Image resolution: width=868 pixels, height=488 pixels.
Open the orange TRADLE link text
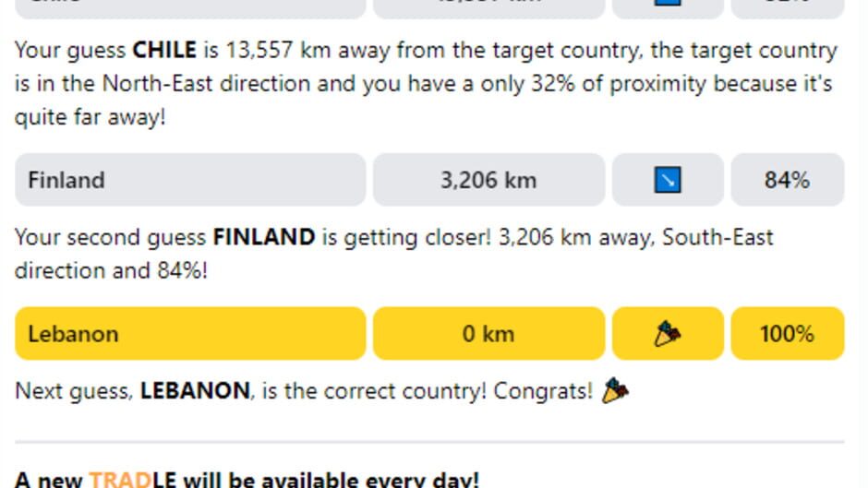point(119,480)
